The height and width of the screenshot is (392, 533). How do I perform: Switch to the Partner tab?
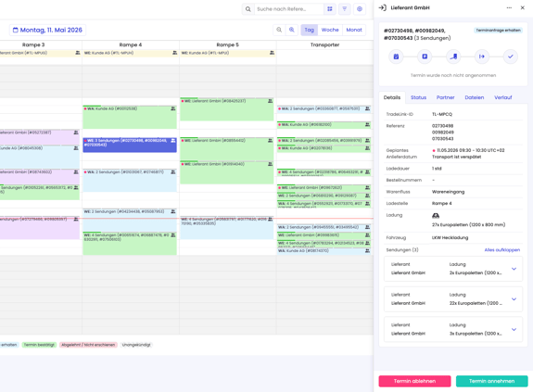tap(445, 97)
